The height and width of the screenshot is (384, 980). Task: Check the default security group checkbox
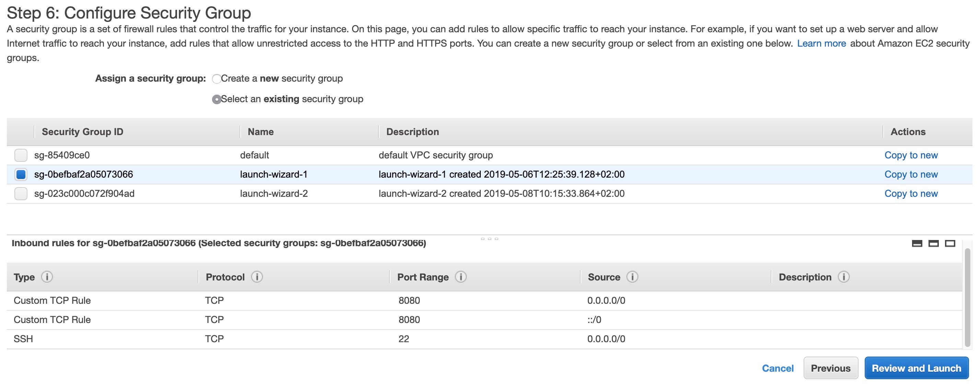click(21, 155)
